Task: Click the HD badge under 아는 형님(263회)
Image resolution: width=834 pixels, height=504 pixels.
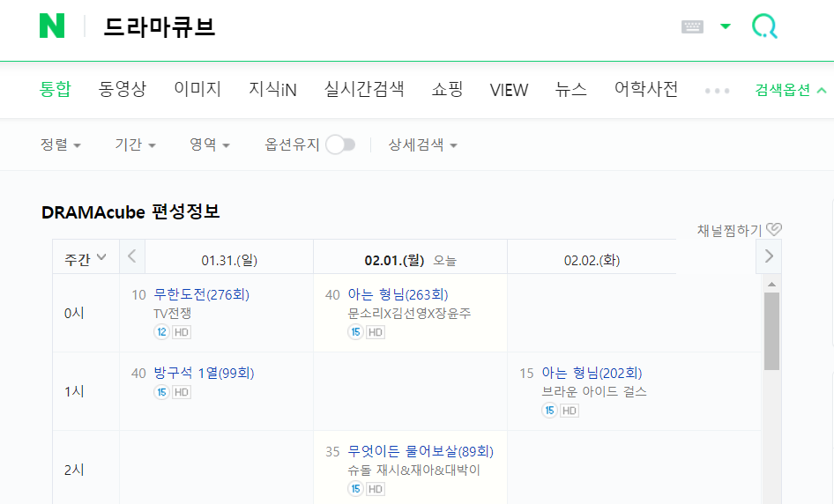Action: (376, 332)
